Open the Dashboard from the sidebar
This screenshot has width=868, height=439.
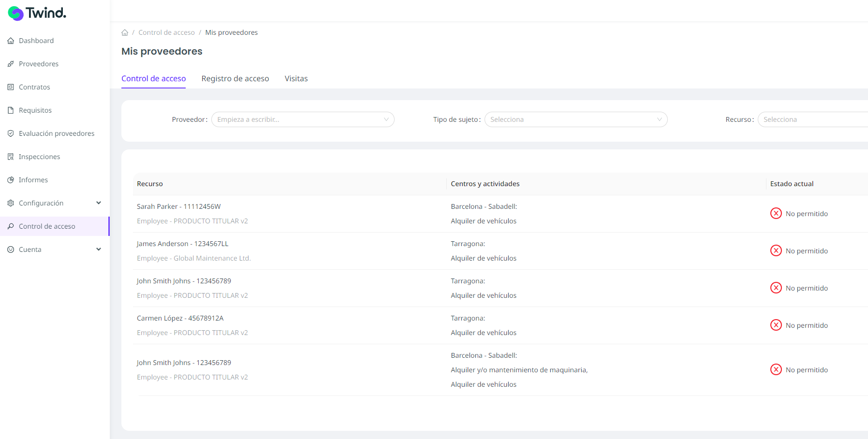(36, 41)
